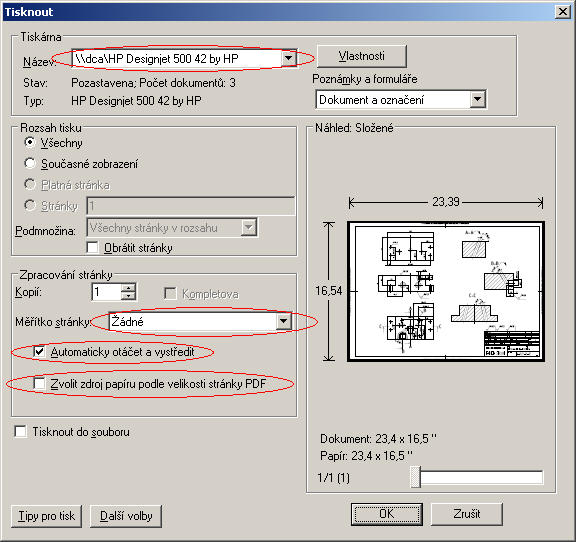Enable the Obrátit stránky checkbox
Viewport: 576px width, 542px height.
(93, 247)
